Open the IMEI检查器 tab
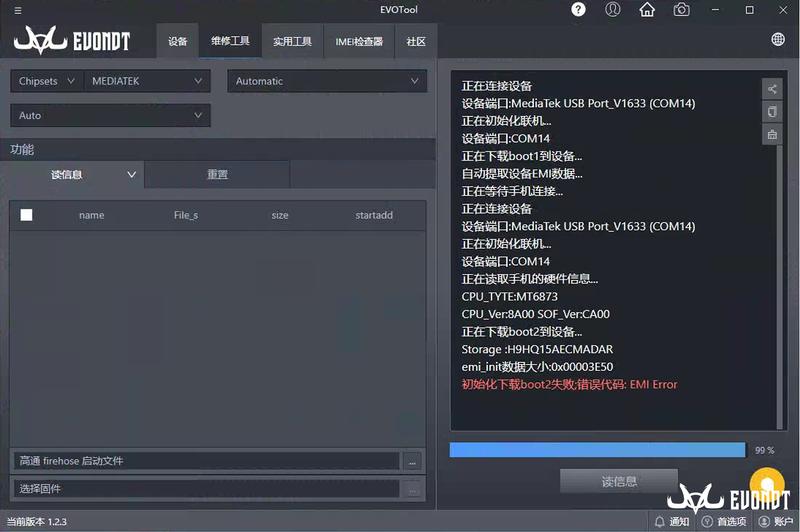The height and width of the screenshot is (532, 800). pyautogui.click(x=359, y=41)
